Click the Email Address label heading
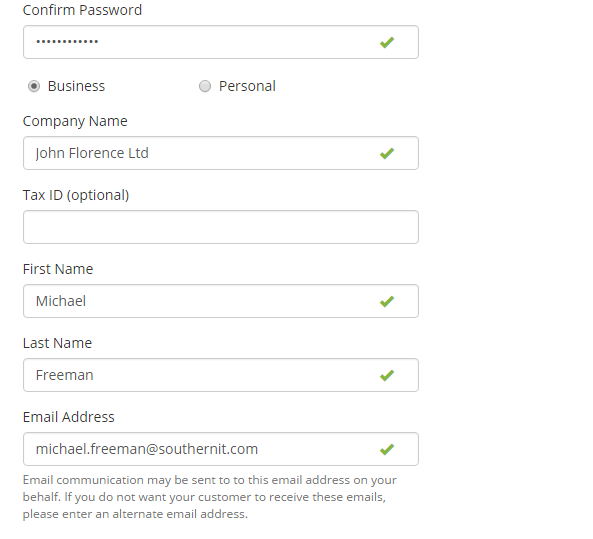Image resolution: width=593 pixels, height=539 pixels. 68,417
